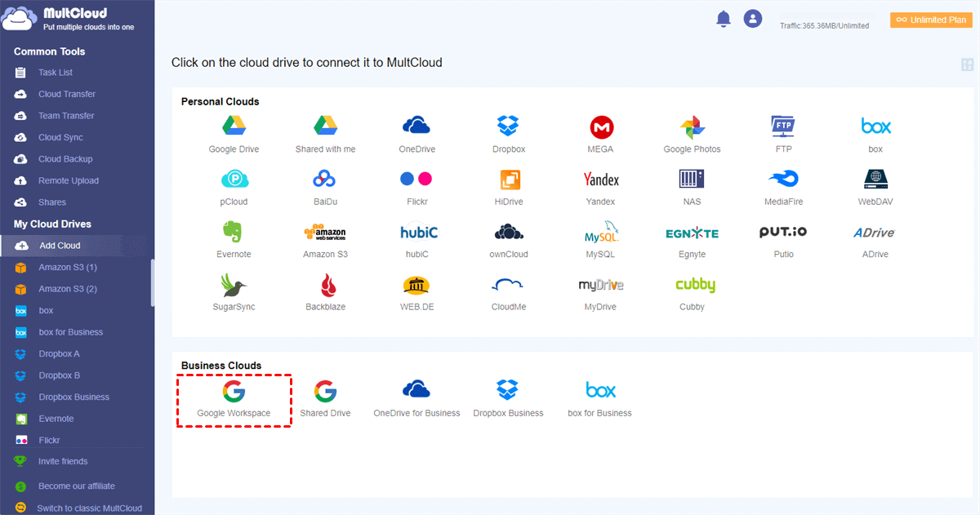
Task: Click the Google Photos pinwheel icon
Action: (x=692, y=127)
